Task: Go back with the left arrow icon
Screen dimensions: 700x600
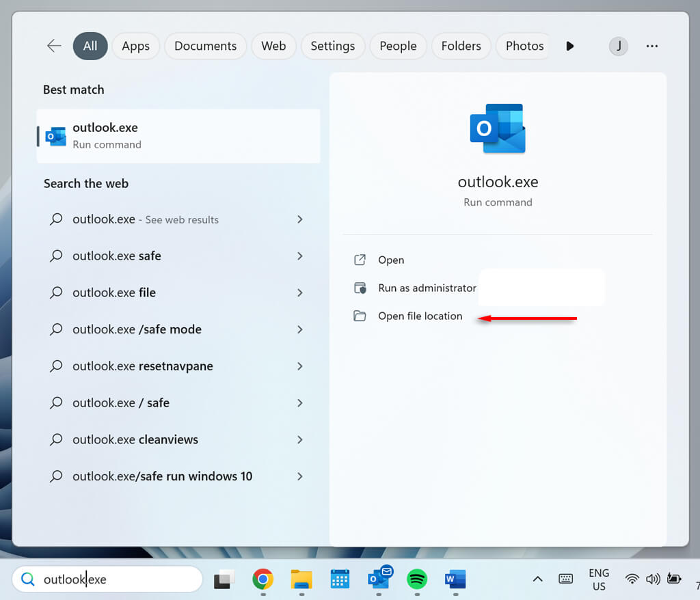Action: coord(54,46)
